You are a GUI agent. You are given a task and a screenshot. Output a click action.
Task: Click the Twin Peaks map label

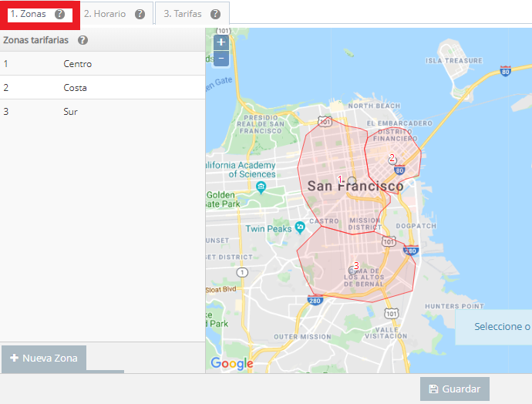click(269, 229)
